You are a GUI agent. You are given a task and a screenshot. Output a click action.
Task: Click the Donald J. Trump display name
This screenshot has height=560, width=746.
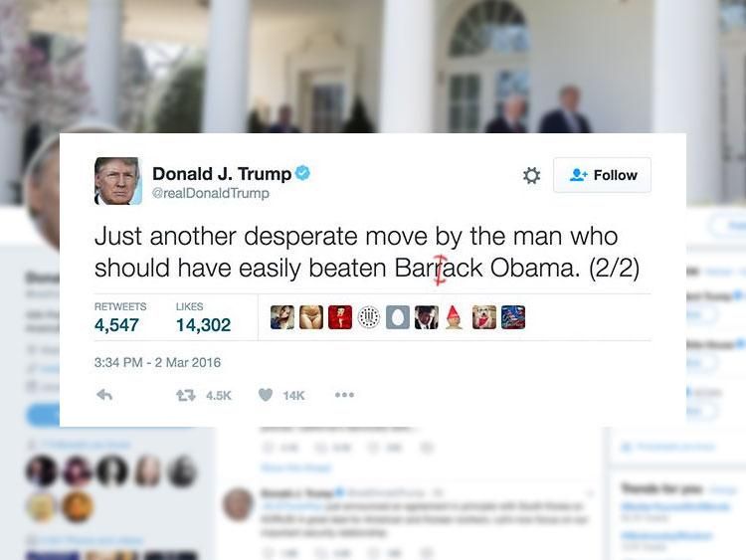tap(222, 174)
